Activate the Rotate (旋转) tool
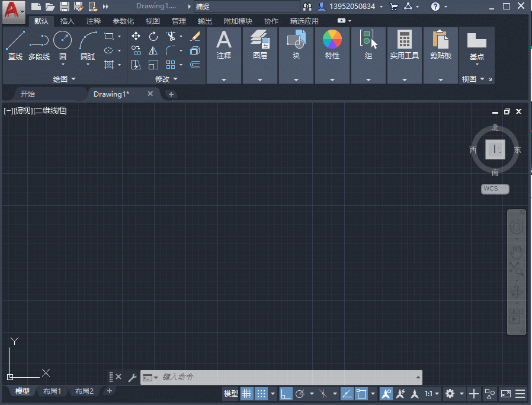Viewport: 532px width, 405px height. point(153,36)
